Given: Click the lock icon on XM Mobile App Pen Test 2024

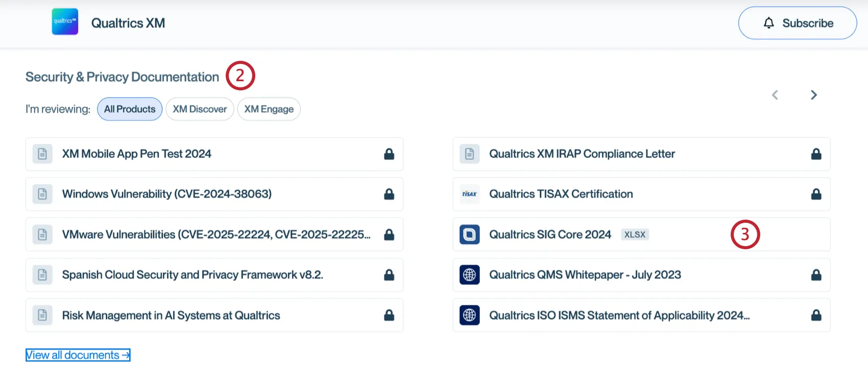Looking at the screenshot, I should [389, 154].
